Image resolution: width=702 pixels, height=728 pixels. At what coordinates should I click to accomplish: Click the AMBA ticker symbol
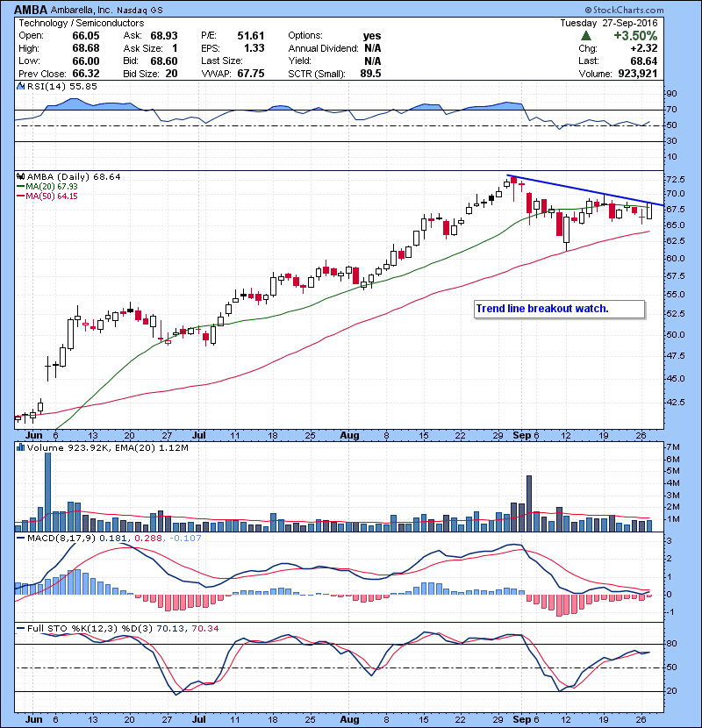[x=31, y=10]
